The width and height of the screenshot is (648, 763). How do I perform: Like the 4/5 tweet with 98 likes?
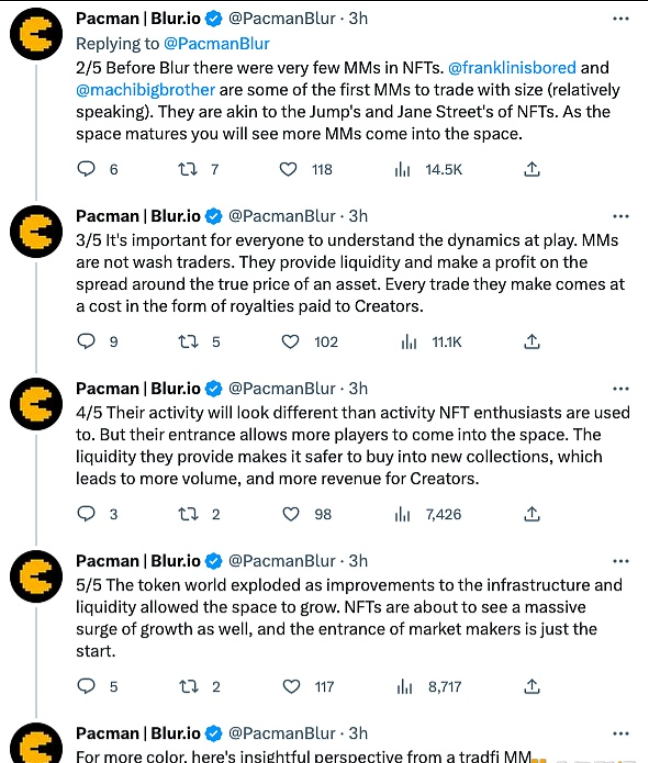(x=289, y=514)
